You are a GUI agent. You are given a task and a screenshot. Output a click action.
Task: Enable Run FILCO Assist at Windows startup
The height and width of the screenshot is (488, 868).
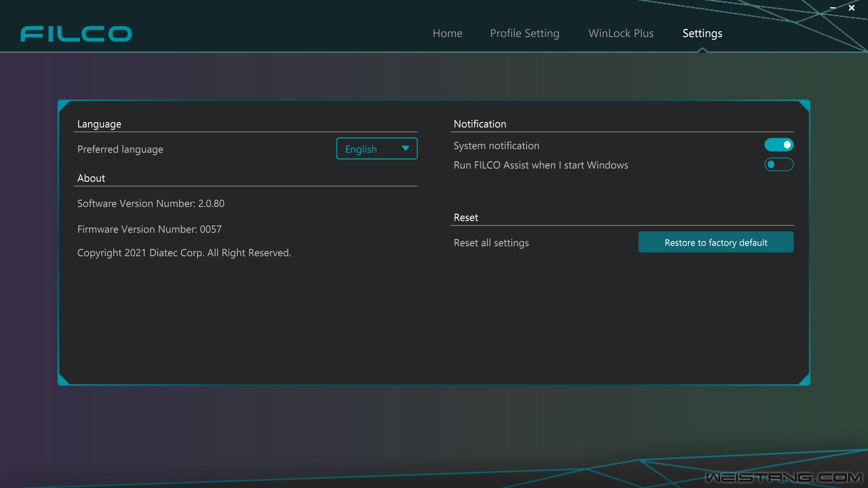[778, 164]
